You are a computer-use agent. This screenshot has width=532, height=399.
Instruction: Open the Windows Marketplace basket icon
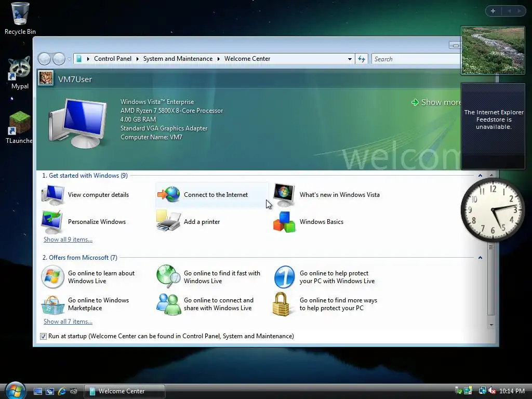click(x=52, y=304)
